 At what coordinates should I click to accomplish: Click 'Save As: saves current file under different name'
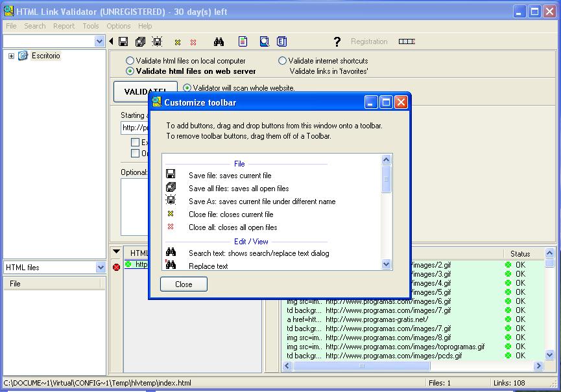(262, 202)
